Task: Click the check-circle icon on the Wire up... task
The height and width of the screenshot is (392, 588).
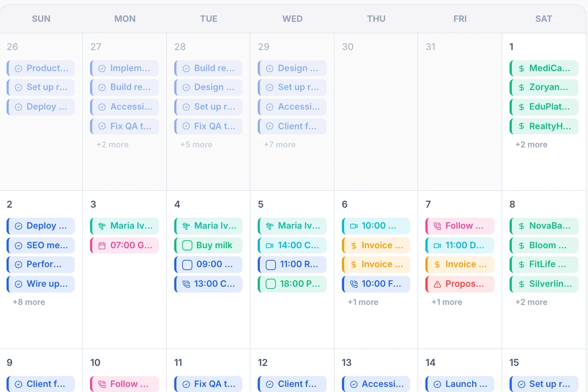Action: click(18, 284)
